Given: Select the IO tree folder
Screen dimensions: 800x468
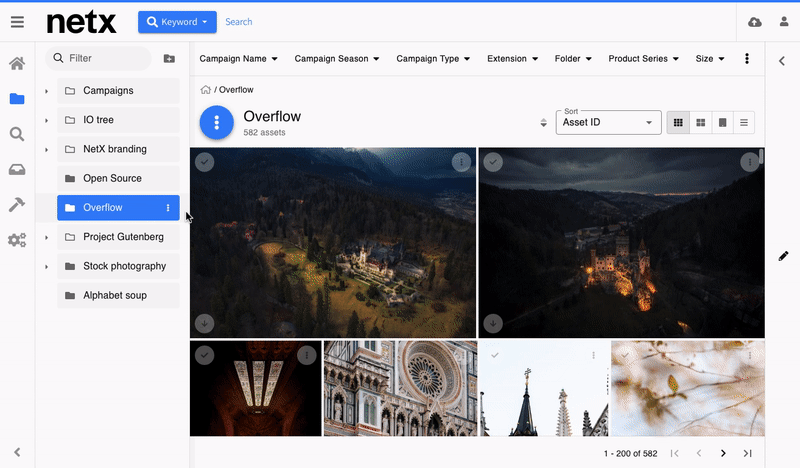Looking at the screenshot, I should click(118, 120).
